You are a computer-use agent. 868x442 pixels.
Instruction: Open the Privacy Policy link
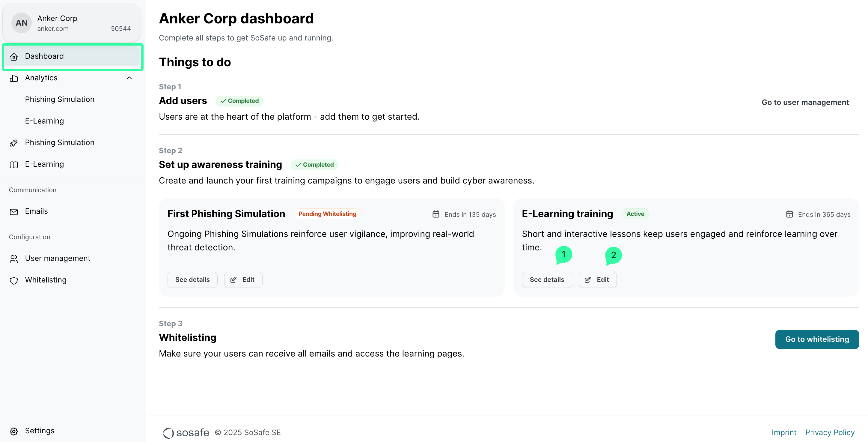830,433
